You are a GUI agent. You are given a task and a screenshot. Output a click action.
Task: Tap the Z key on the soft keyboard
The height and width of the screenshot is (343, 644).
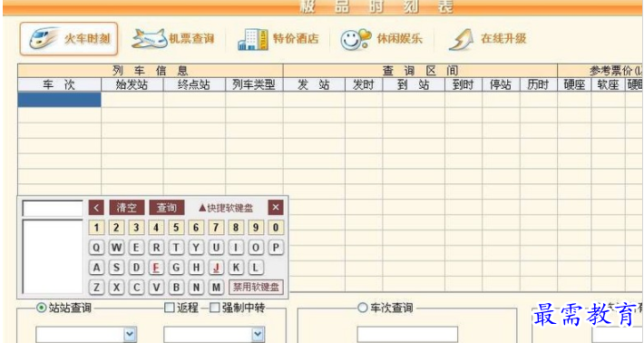(x=96, y=287)
